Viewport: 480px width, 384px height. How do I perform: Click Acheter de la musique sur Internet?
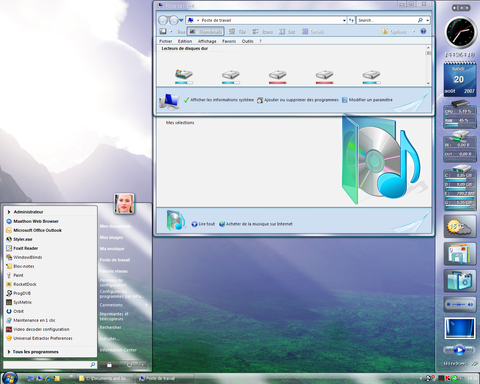tap(256, 224)
